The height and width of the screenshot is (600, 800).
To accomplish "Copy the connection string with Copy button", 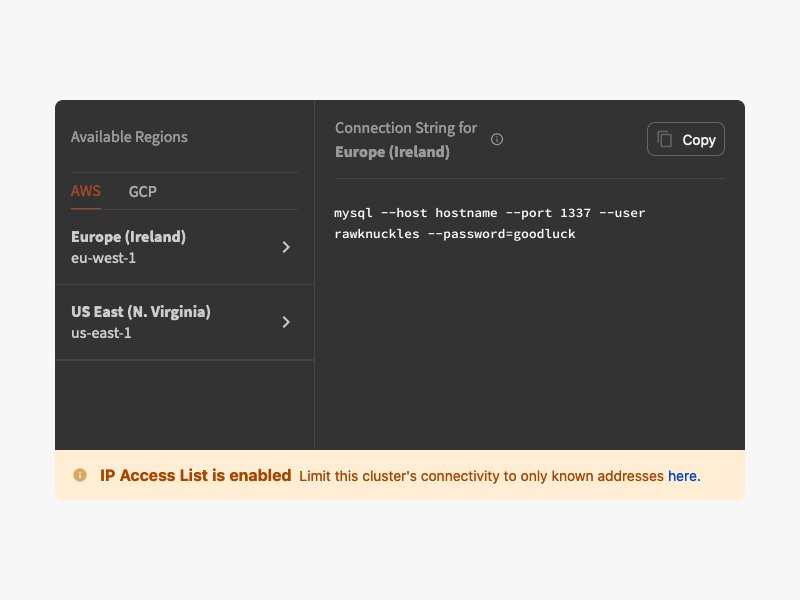I will 686,139.
